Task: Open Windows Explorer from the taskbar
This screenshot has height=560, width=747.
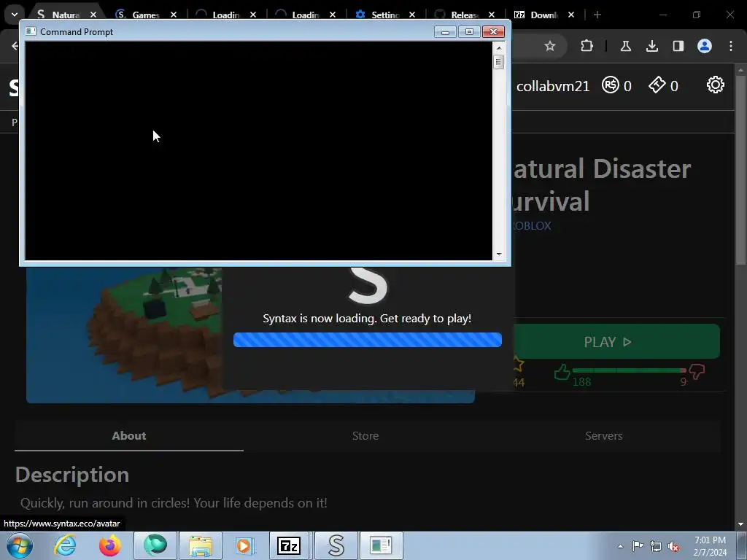Action: tap(201, 545)
